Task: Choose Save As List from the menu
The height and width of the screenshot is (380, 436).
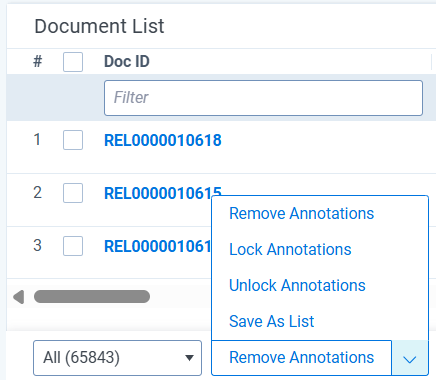Action: tap(271, 322)
